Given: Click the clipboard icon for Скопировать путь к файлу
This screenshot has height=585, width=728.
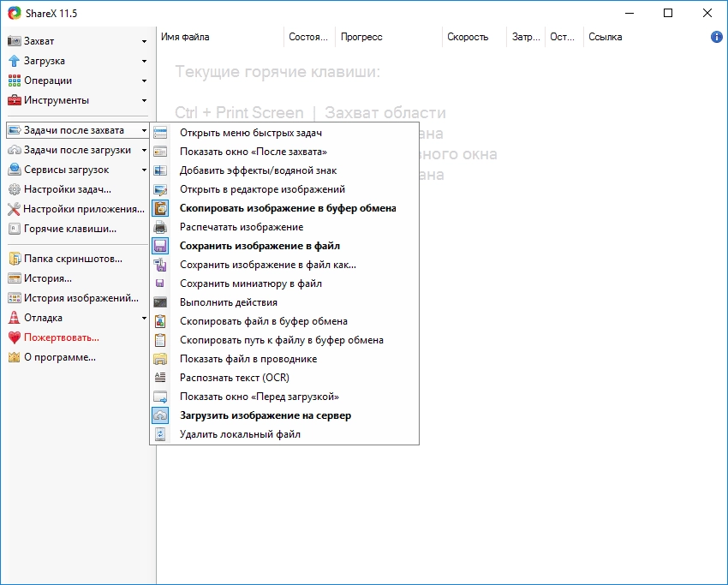Looking at the screenshot, I should (160, 340).
